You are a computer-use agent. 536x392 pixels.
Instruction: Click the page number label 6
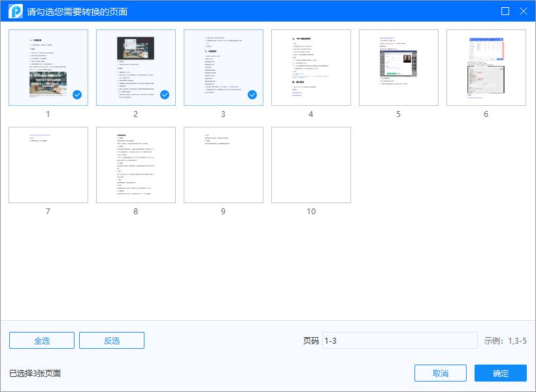[x=486, y=114]
